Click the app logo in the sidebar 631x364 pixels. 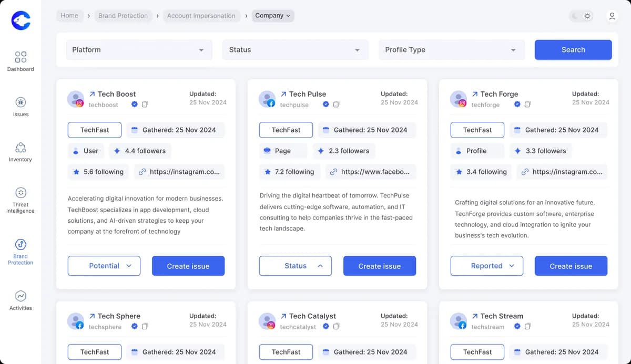pyautogui.click(x=21, y=20)
